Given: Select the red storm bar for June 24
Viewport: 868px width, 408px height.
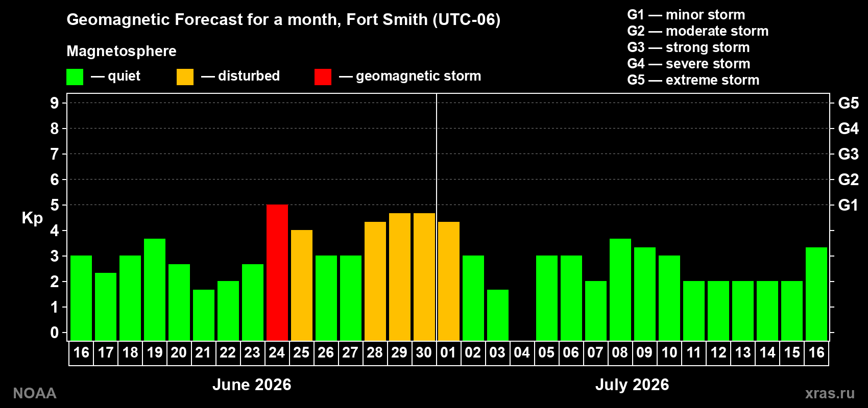Looking at the screenshot, I should click(x=277, y=272).
